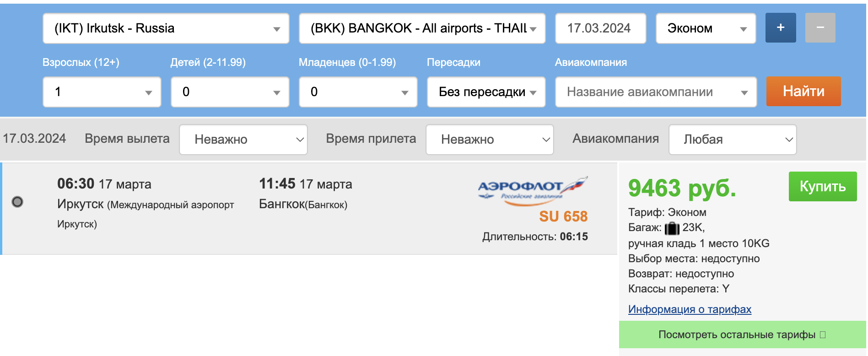Expand the Эконом class selector
This screenshot has height=356, width=868.
706,28
